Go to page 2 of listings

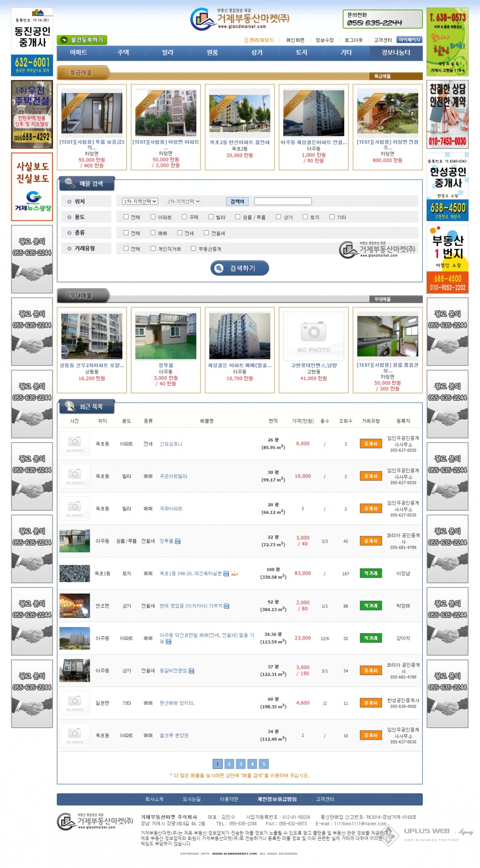229,764
